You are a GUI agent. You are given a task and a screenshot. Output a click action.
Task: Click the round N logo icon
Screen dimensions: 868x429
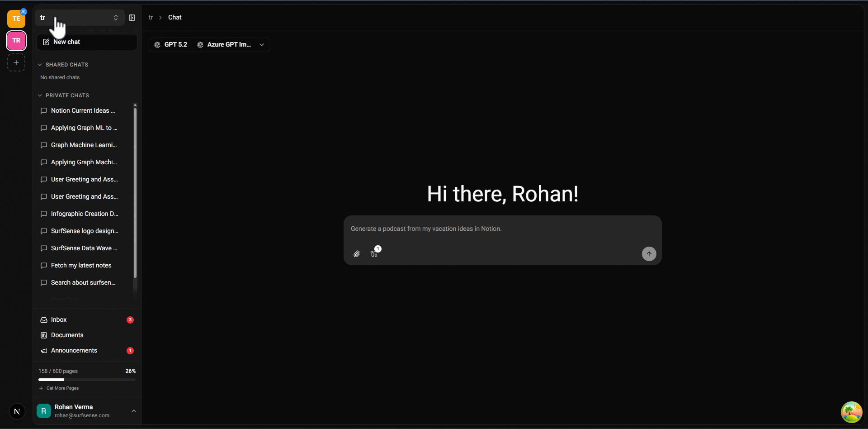(17, 411)
